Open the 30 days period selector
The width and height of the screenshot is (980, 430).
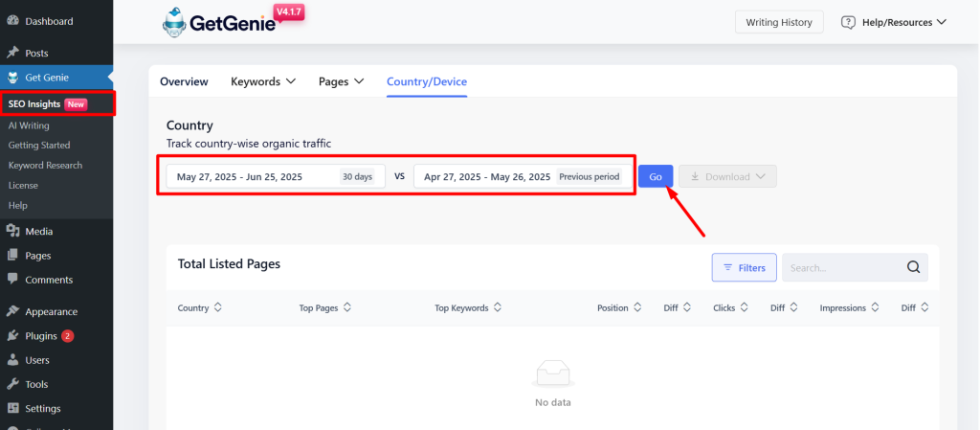(358, 177)
